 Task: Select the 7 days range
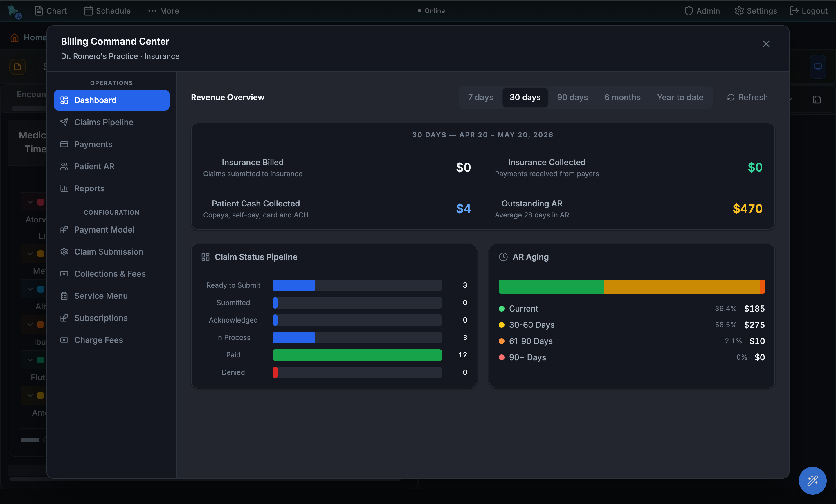coord(480,98)
